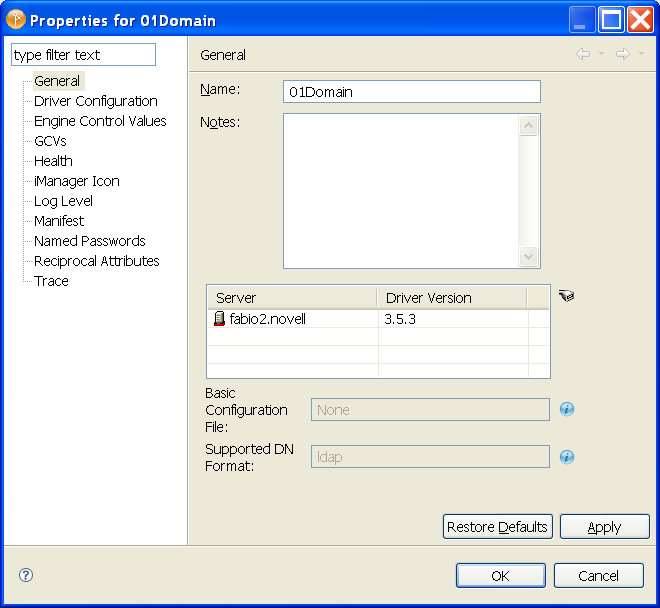Viewport: 660px width, 608px height.
Task: Minimize the Properties dialog
Action: pos(582,20)
